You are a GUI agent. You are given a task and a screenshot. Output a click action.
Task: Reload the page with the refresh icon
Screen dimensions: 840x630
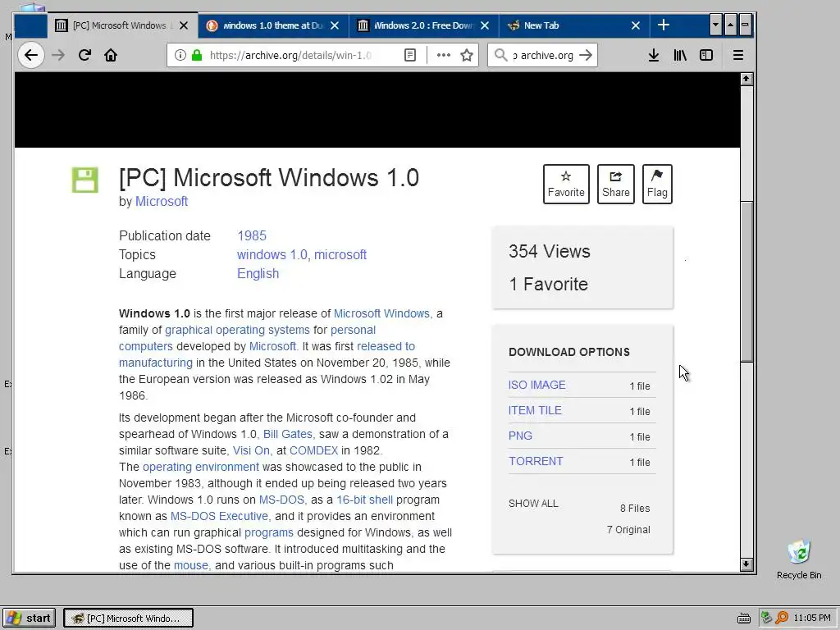pos(84,55)
